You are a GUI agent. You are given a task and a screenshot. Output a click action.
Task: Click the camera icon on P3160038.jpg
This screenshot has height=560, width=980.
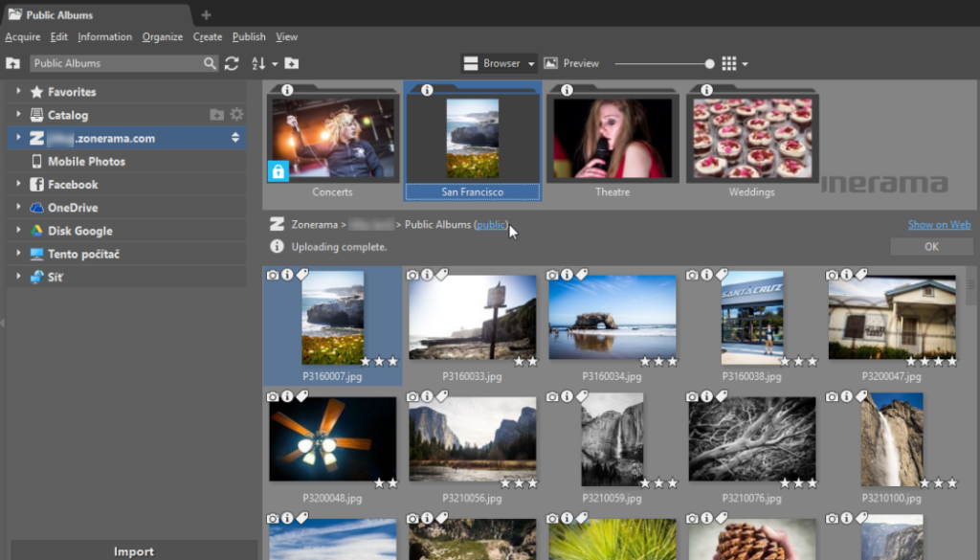point(693,275)
